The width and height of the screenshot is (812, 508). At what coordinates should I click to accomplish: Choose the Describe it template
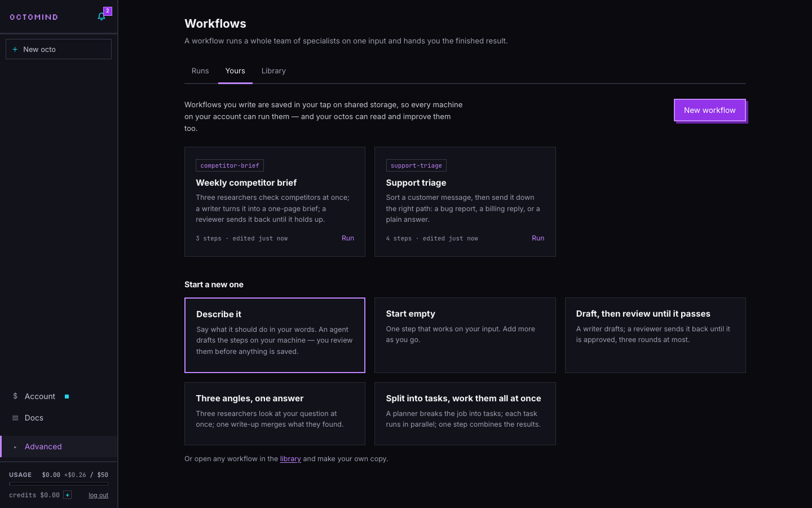(x=275, y=335)
